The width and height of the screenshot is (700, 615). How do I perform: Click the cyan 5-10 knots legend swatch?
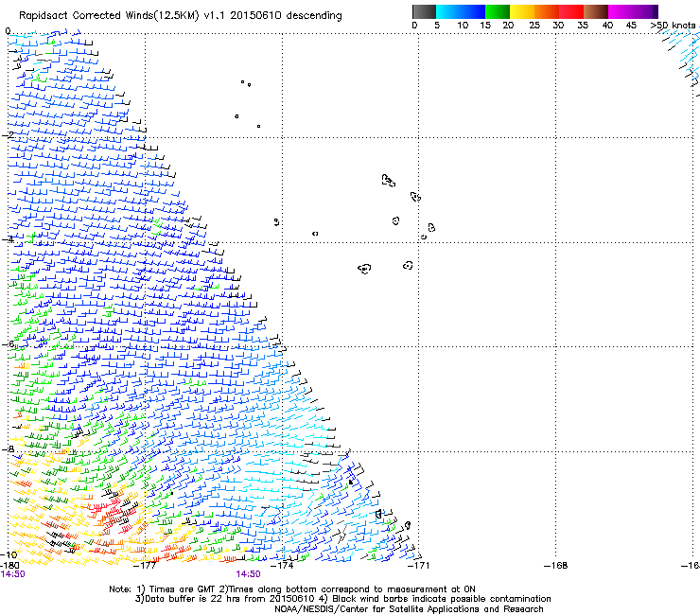click(x=447, y=11)
